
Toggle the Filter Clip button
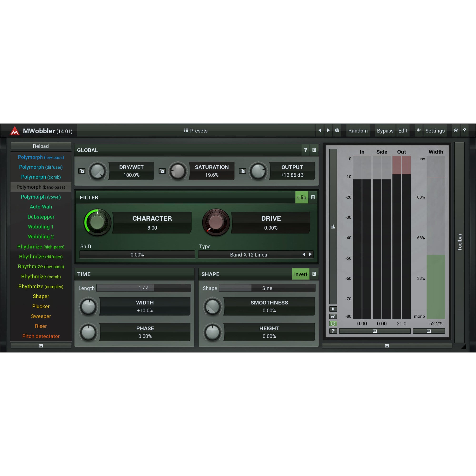pos(302,197)
